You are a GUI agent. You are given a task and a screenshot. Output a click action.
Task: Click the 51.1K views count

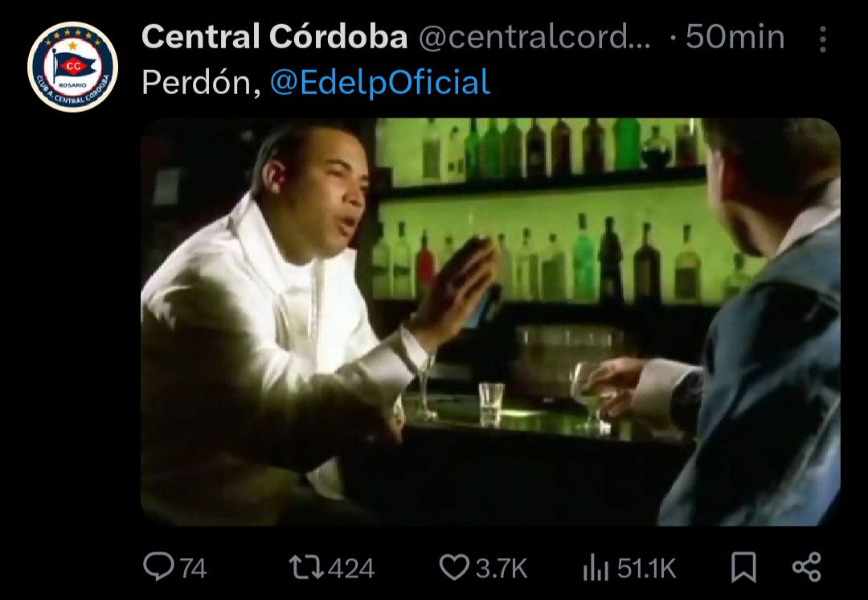[x=646, y=569]
